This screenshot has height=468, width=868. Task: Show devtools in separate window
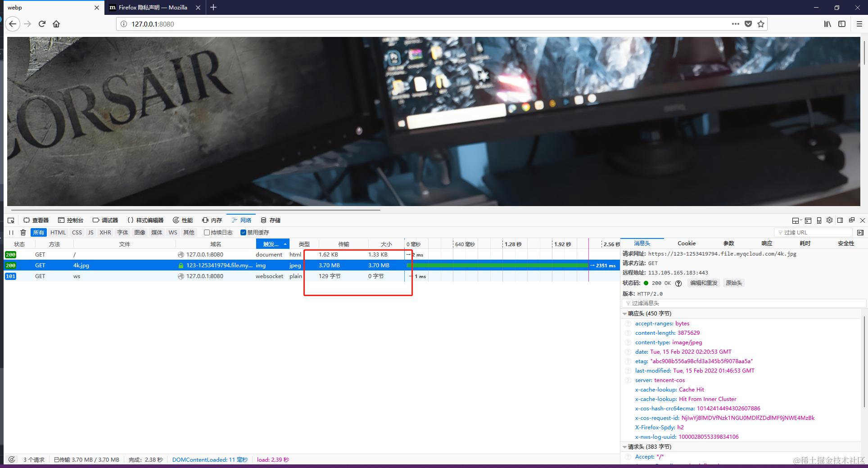[851, 220]
